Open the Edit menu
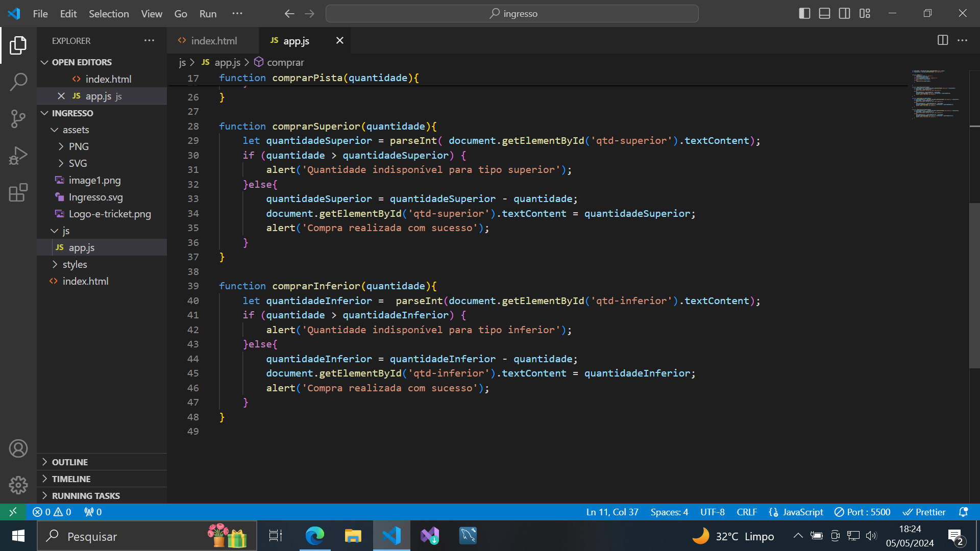 tap(68, 14)
